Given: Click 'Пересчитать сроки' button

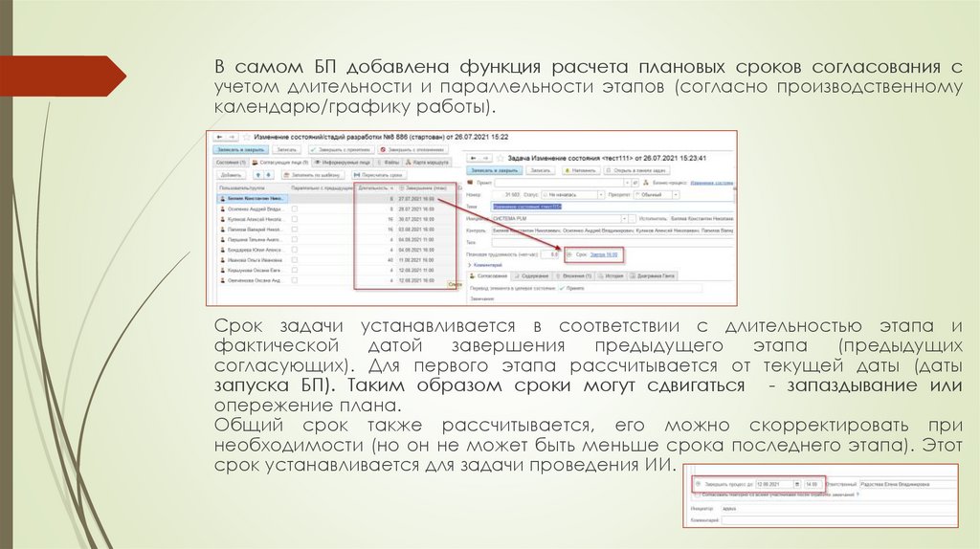Looking at the screenshot, I should [379, 175].
